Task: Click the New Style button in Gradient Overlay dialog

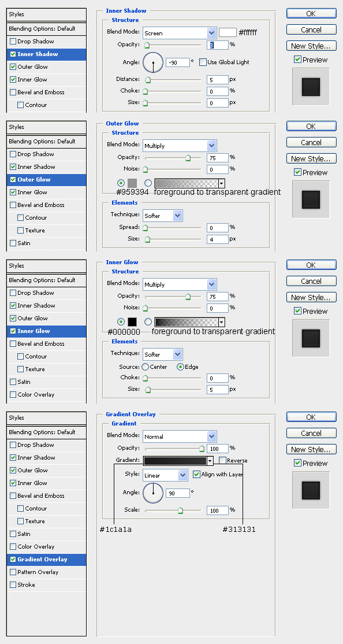Action: tap(311, 449)
